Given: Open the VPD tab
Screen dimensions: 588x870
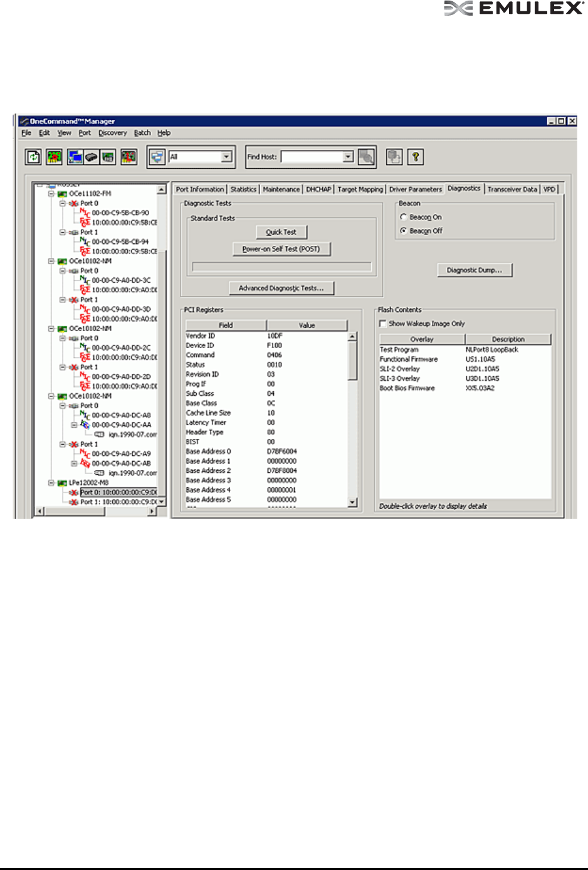Looking at the screenshot, I should [549, 189].
